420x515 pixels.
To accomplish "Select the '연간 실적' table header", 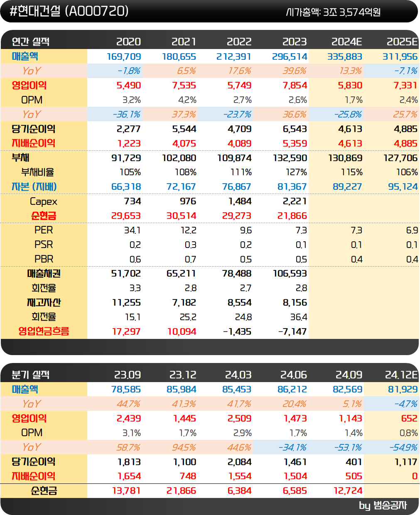I will pos(31,42).
